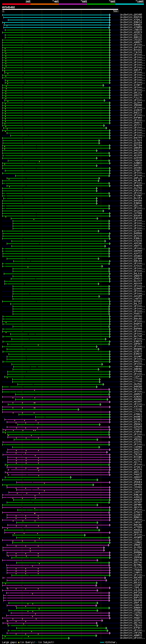The height and width of the screenshot is (644, 146).
Task: Pick the UniRef100_B3RNJ1 label
Action: [131, 238]
